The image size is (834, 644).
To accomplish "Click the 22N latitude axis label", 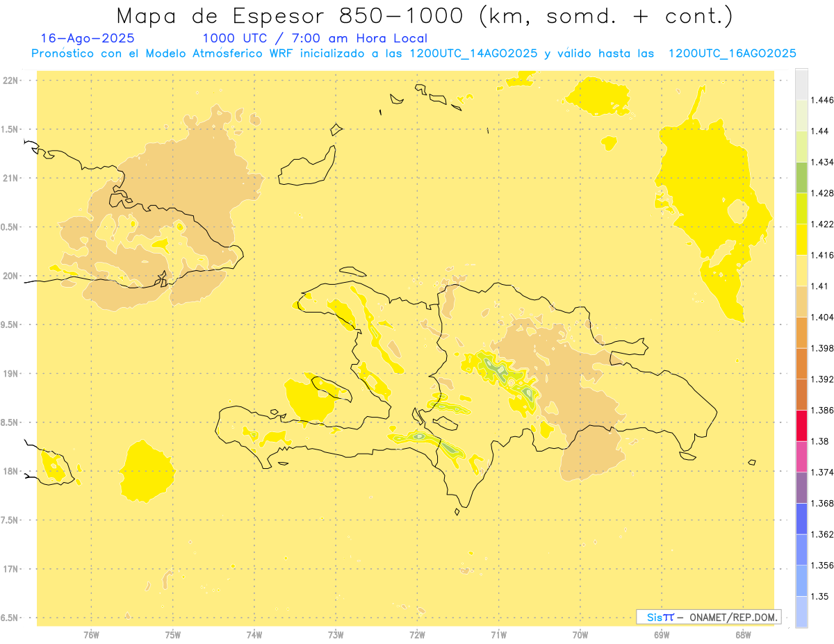I will [10, 81].
